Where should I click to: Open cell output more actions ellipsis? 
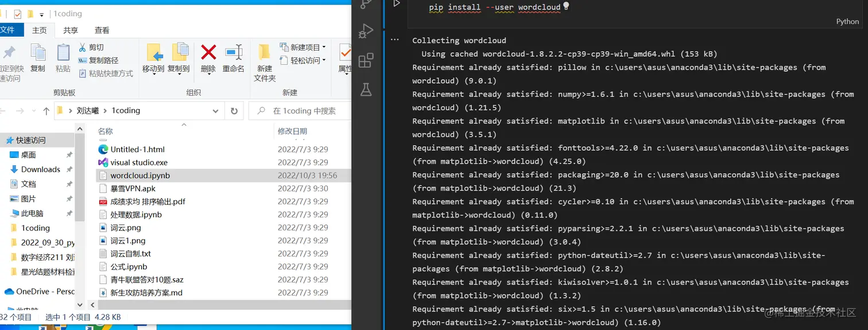(394, 40)
